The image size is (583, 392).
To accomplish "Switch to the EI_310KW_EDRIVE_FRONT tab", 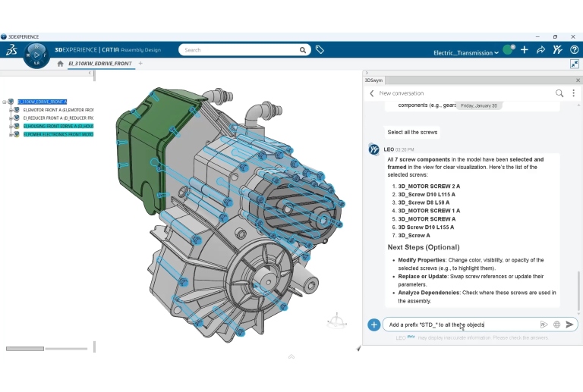I will click(99, 64).
